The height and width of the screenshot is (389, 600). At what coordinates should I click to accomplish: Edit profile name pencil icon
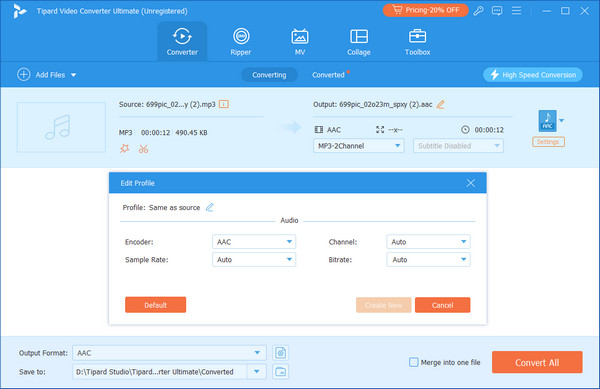coord(209,207)
